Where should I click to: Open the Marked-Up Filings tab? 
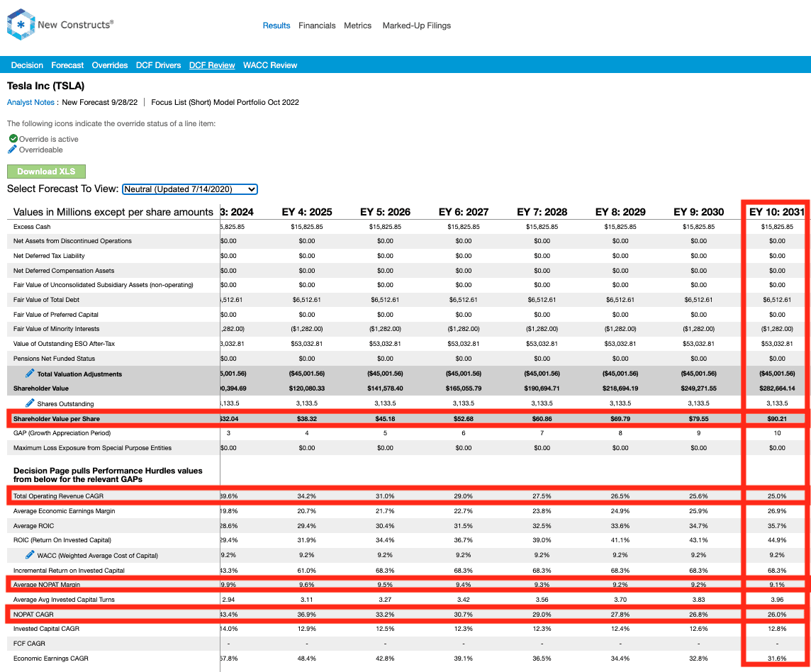[417, 26]
